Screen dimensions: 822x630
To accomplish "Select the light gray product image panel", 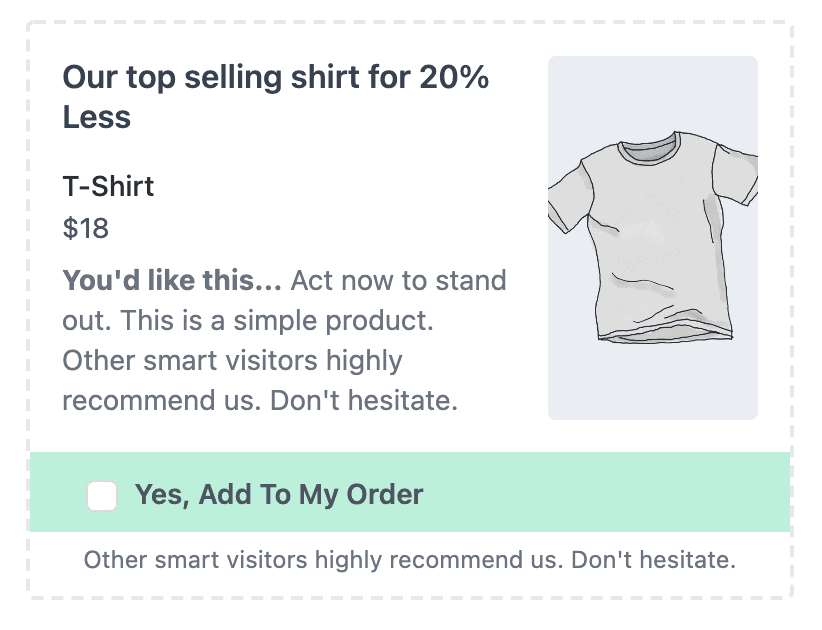I will click(x=652, y=237).
